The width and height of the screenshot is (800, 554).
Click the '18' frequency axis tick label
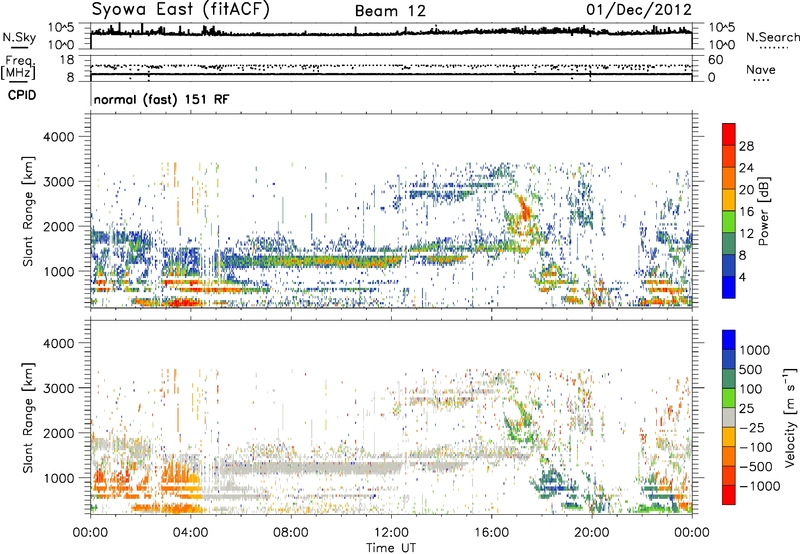tap(67, 60)
